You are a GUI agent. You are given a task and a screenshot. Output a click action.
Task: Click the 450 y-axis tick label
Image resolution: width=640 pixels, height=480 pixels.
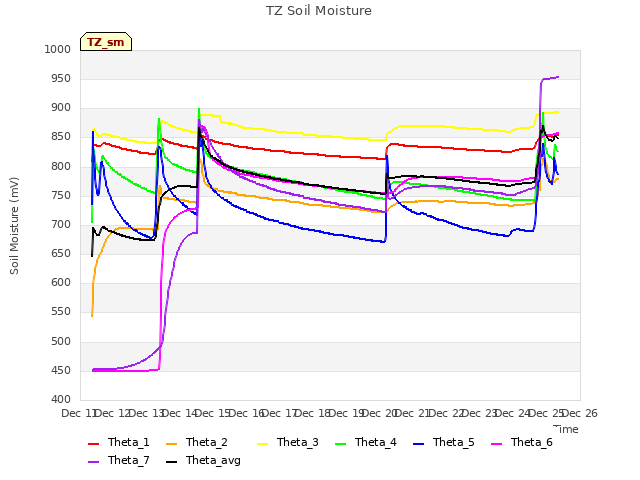tap(61, 370)
